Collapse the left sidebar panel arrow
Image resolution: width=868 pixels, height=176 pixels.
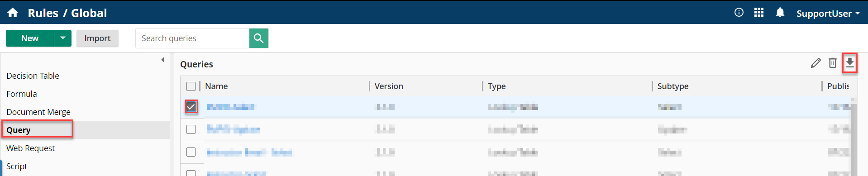[163, 60]
